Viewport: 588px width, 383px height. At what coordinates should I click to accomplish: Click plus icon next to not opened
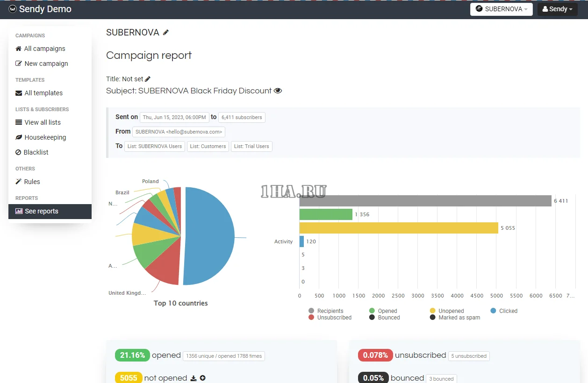203,378
